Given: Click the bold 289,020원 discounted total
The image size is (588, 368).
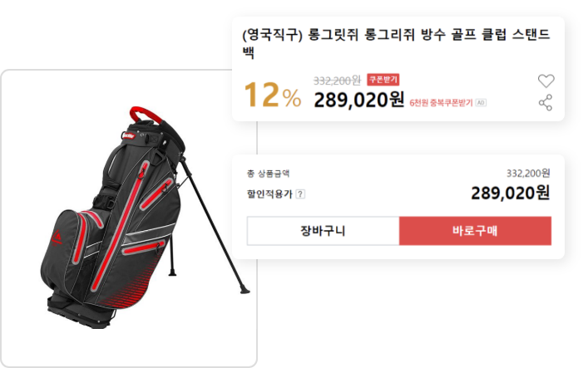Looking at the screenshot, I should (511, 194).
